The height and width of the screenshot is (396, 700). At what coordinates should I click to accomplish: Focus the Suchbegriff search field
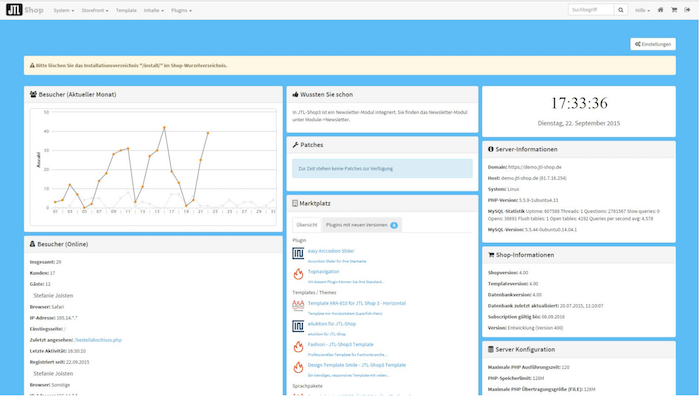tap(591, 10)
